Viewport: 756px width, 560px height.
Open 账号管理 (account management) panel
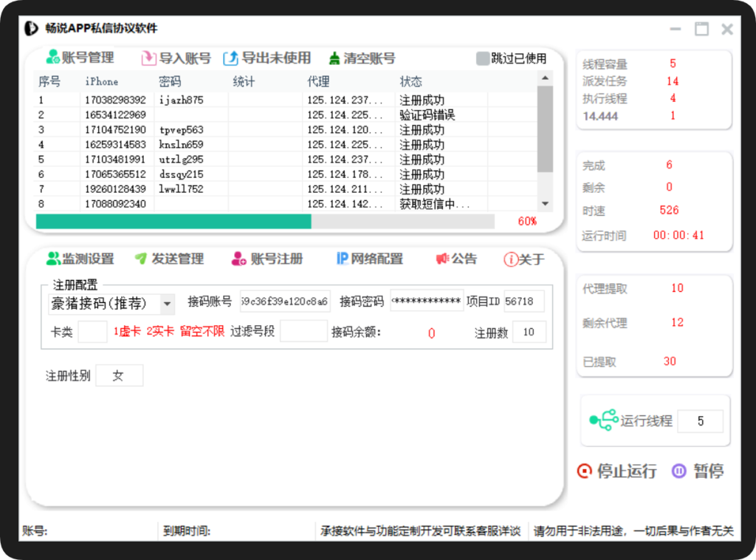(81, 58)
